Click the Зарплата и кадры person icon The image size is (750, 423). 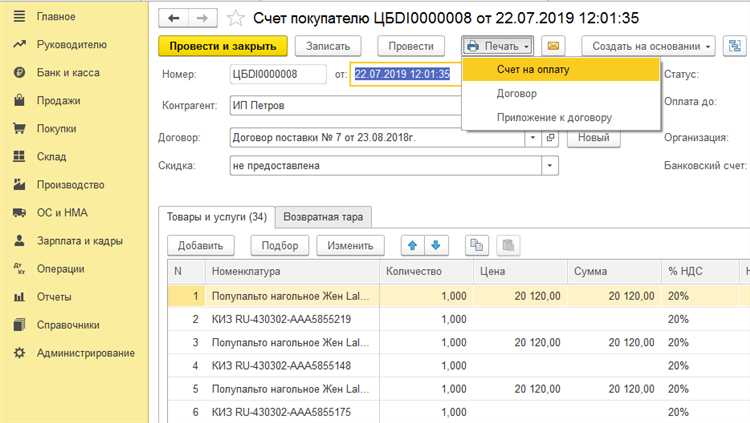(19, 241)
